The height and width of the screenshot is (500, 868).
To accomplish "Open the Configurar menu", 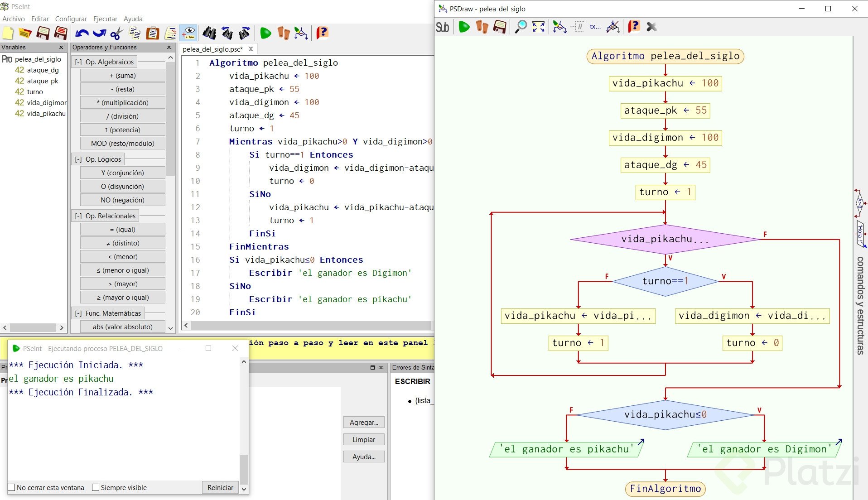I will [x=71, y=19].
